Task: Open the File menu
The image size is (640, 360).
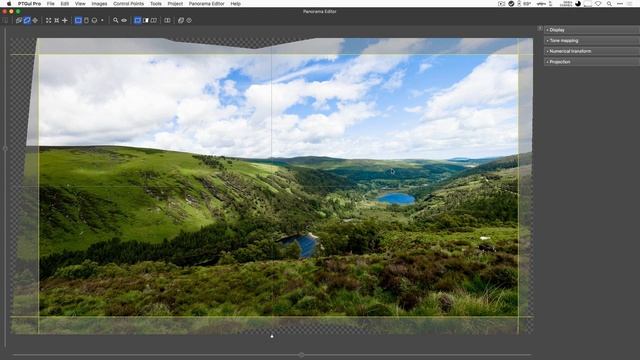Action: [51, 3]
